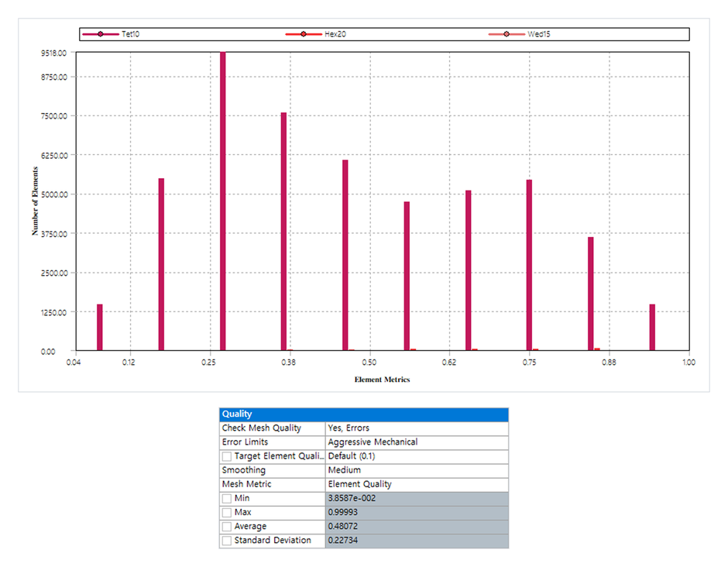Tick the Target Element Quality checkbox

(227, 456)
